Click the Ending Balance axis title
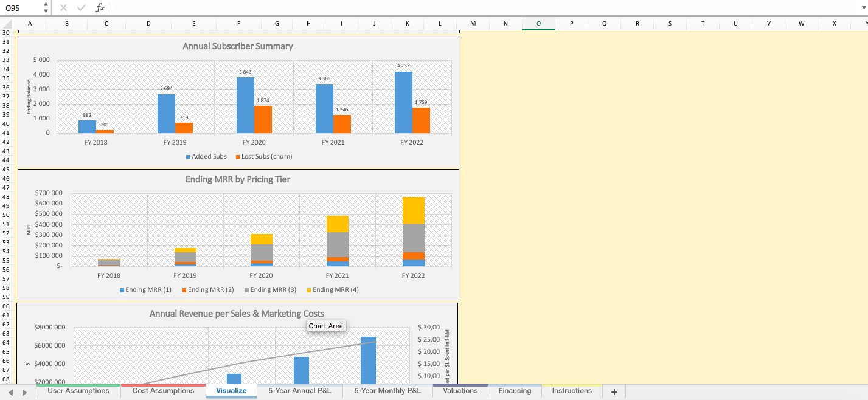 pyautogui.click(x=29, y=97)
